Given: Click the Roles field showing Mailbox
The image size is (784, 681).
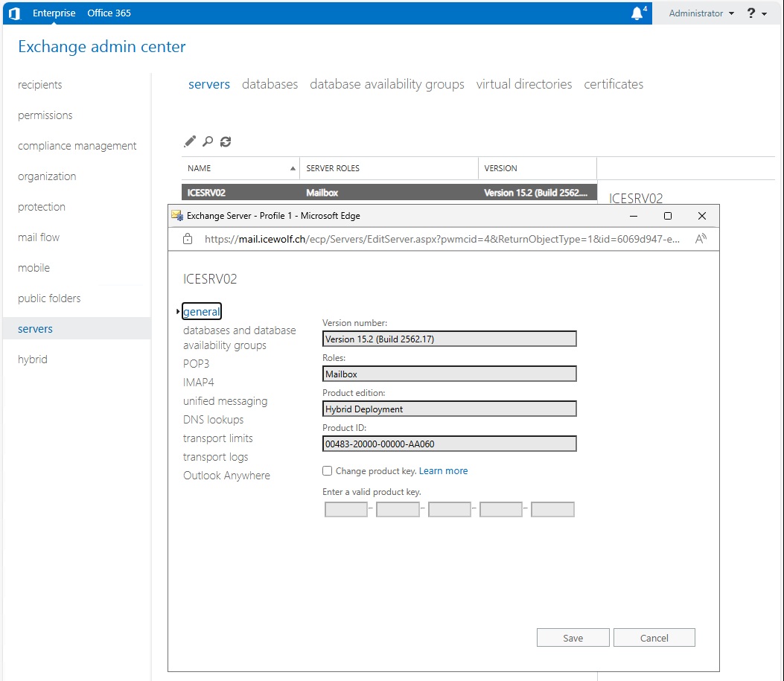Looking at the screenshot, I should coord(450,374).
